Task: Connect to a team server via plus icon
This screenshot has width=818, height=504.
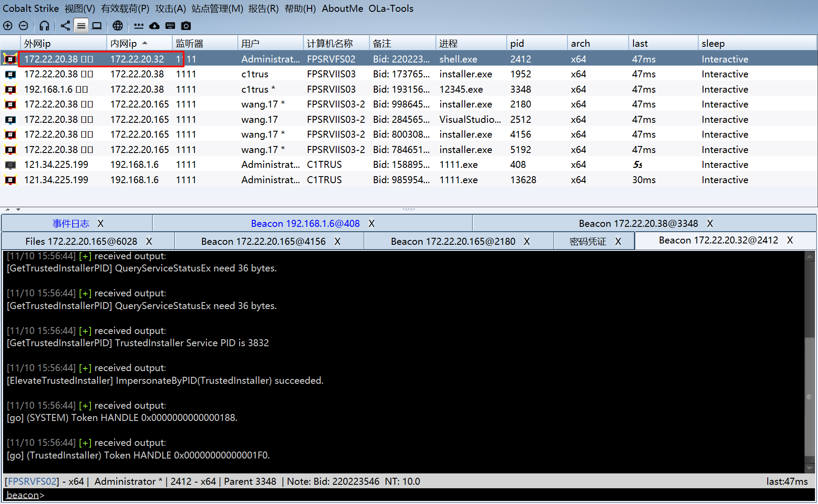Action: tap(7, 25)
